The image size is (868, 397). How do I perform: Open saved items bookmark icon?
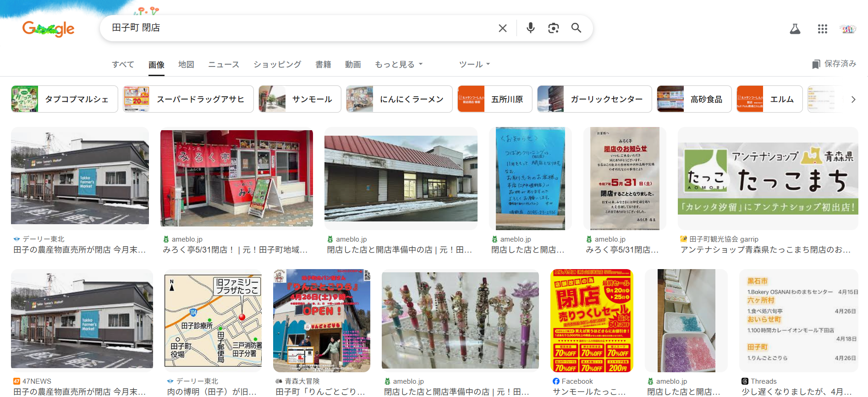click(x=816, y=64)
